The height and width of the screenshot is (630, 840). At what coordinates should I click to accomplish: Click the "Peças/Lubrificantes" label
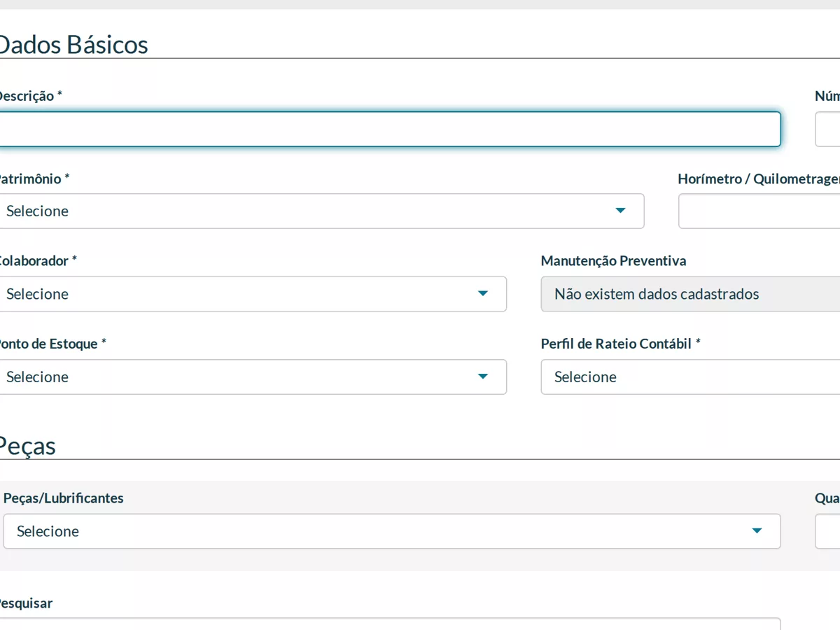click(64, 498)
